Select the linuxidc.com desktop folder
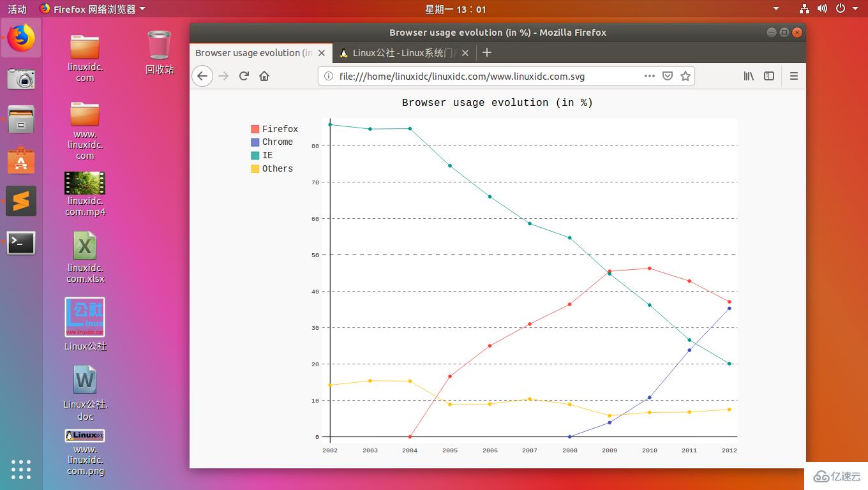 (85, 57)
